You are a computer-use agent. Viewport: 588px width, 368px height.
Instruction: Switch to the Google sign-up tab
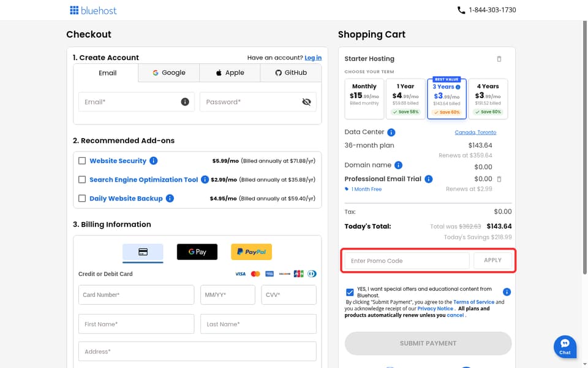click(169, 73)
